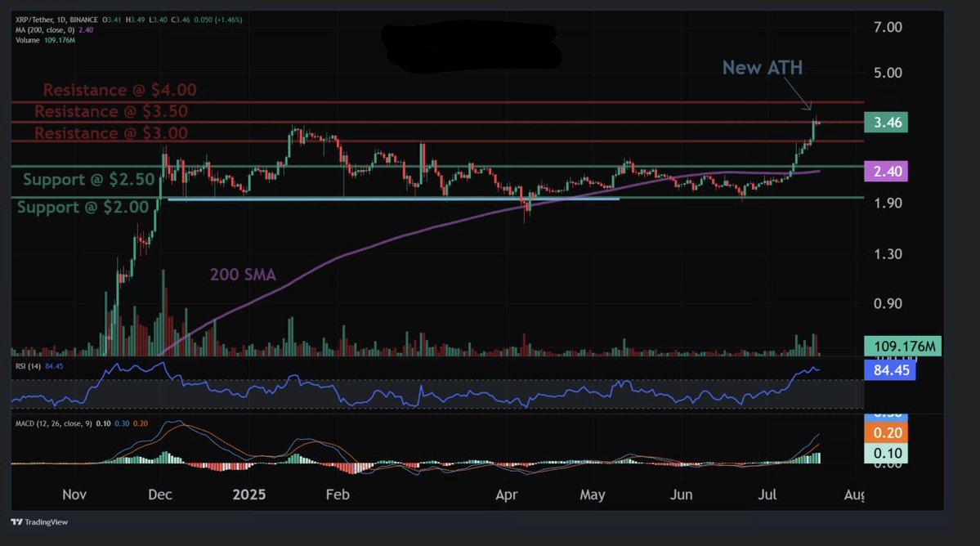
Task: Select the 'Support @ $2.50' text label
Action: [89, 180]
